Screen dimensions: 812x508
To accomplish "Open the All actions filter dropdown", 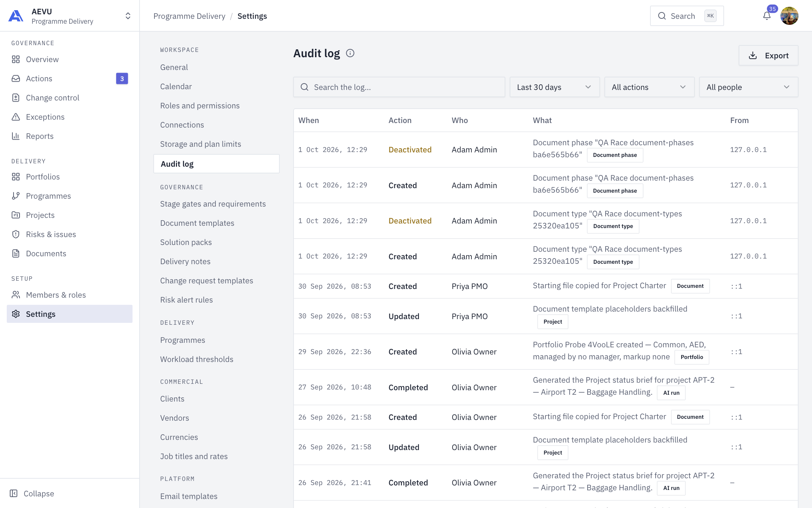I will 649,87.
